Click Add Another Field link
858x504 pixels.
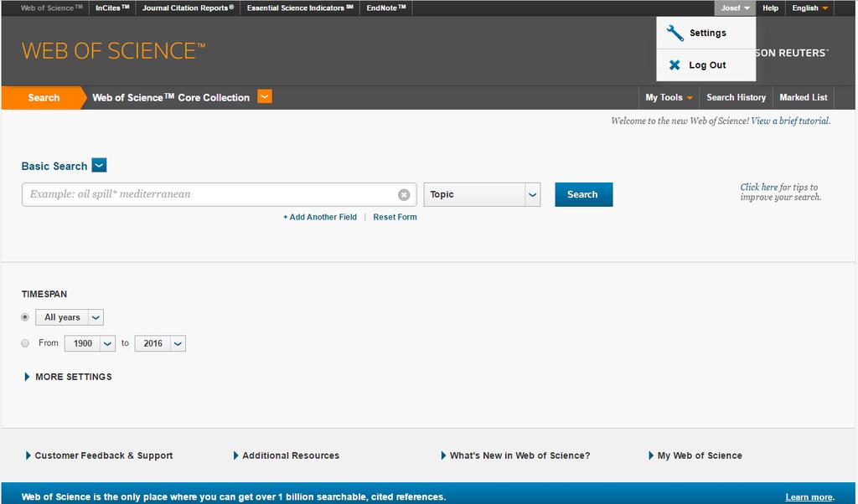pos(320,217)
